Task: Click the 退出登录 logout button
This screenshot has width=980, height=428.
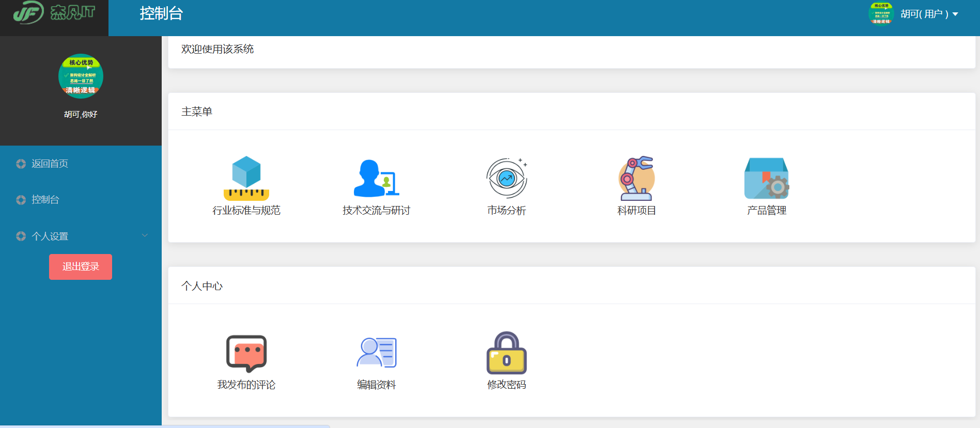Action: tap(81, 267)
